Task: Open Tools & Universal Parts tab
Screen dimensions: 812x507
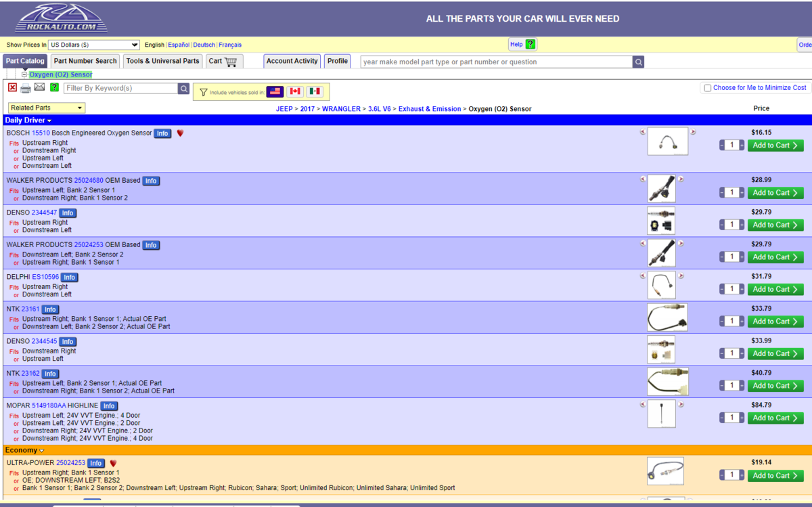Action: point(162,61)
